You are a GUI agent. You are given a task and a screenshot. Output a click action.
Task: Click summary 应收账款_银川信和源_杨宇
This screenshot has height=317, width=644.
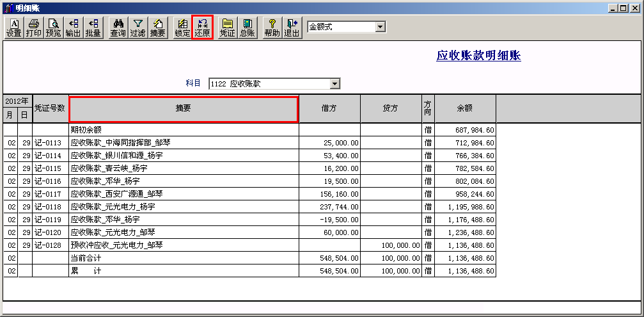pos(117,156)
